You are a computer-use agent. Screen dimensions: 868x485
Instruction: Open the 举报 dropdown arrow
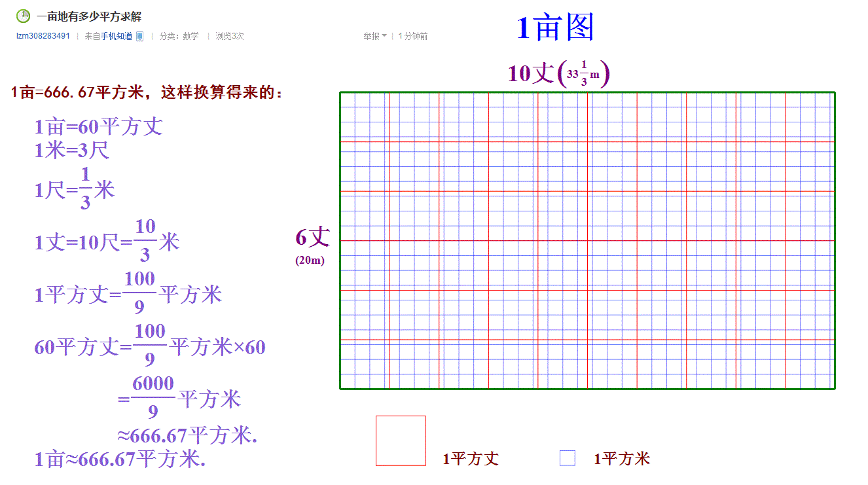pyautogui.click(x=384, y=36)
